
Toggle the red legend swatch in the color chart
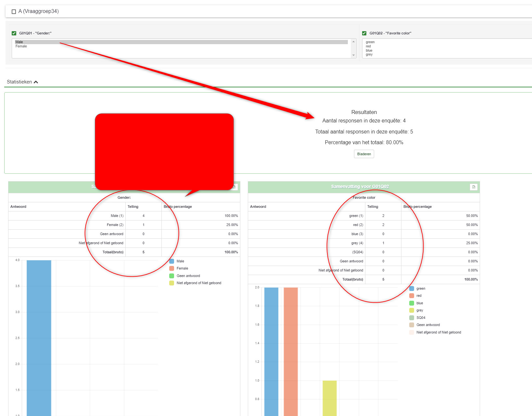pos(412,296)
